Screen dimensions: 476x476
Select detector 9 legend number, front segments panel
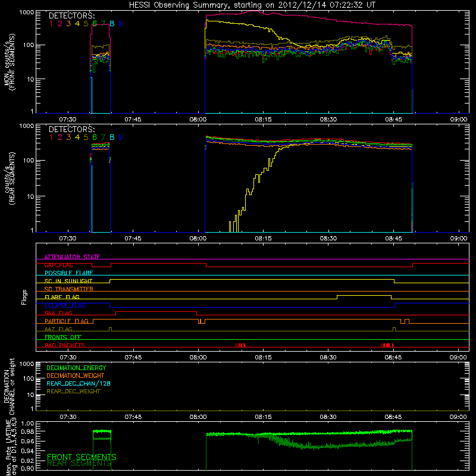[121, 24]
